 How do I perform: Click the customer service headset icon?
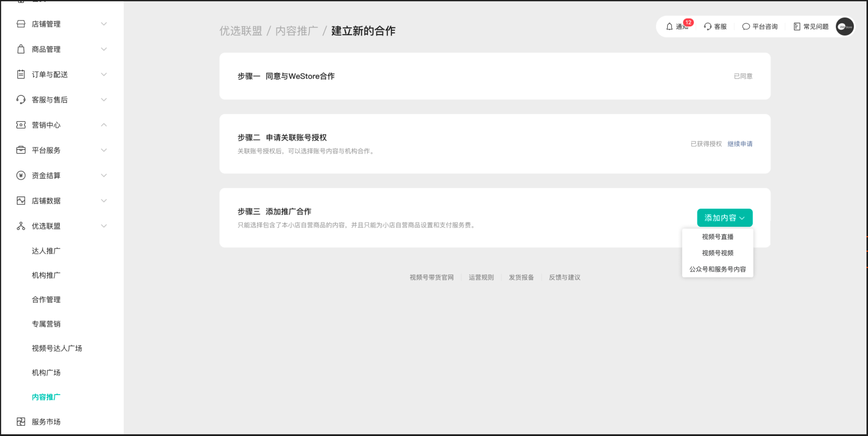708,27
